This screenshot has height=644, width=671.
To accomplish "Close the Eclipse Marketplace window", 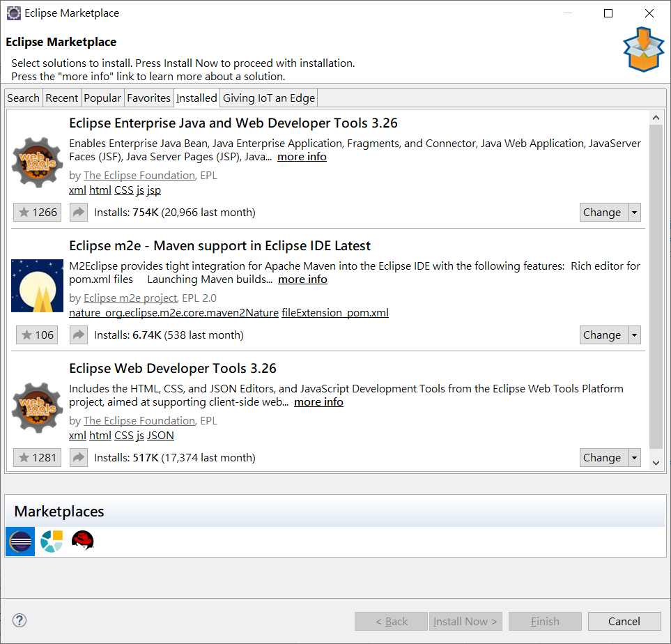I will pyautogui.click(x=649, y=13).
